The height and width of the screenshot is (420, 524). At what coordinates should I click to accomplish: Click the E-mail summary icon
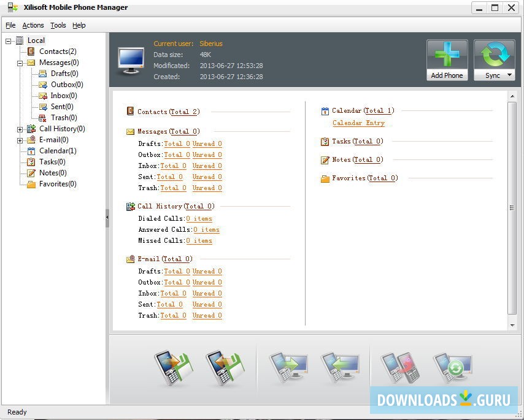click(130, 259)
